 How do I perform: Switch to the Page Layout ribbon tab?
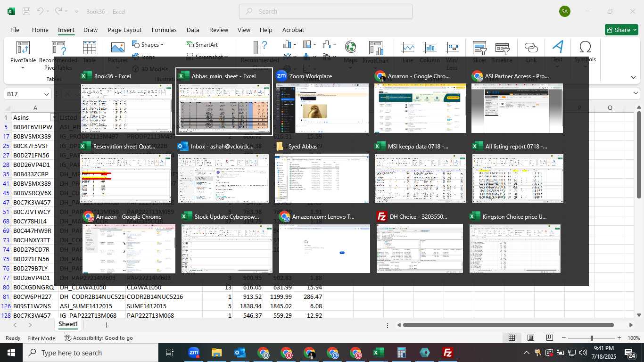[124, 30]
